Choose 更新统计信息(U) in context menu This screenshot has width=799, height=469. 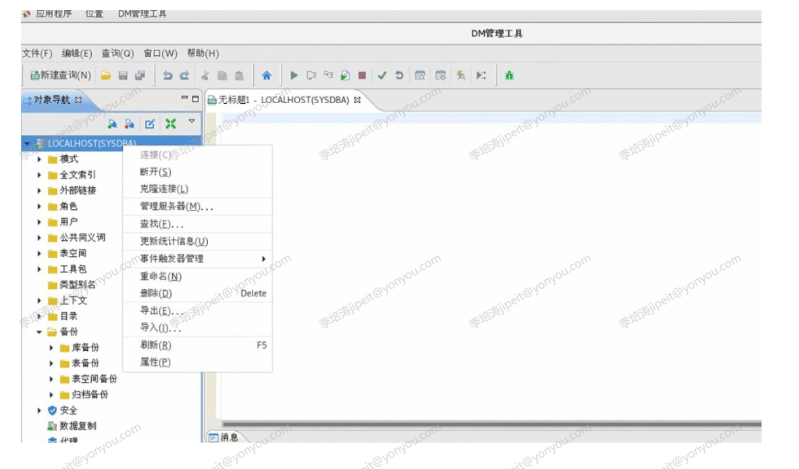click(x=198, y=241)
